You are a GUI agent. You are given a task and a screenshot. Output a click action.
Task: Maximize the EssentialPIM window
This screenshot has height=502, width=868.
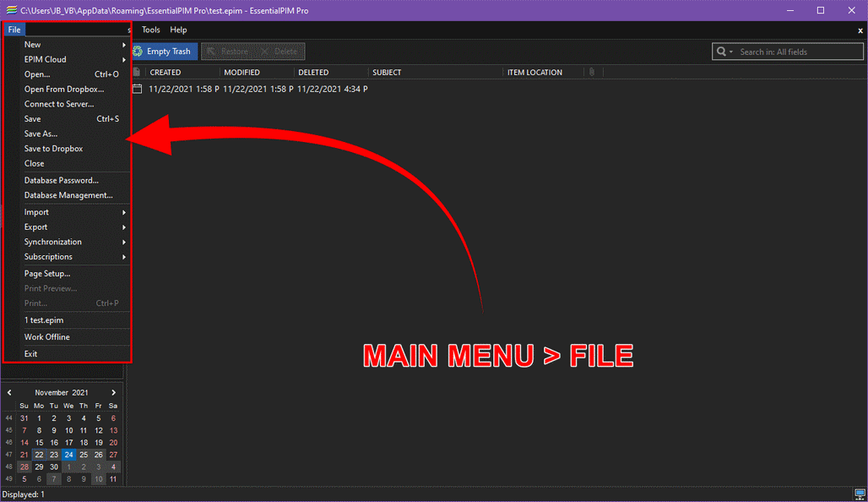[x=821, y=10]
